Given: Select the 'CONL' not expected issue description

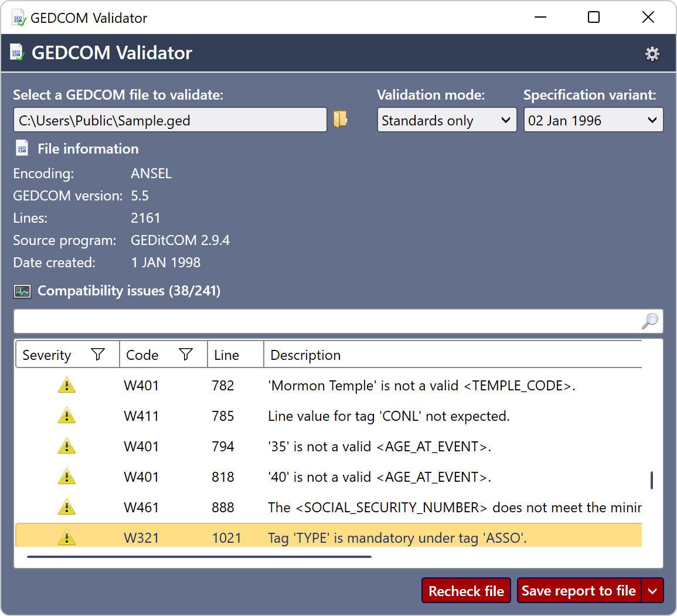Looking at the screenshot, I should 389,416.
